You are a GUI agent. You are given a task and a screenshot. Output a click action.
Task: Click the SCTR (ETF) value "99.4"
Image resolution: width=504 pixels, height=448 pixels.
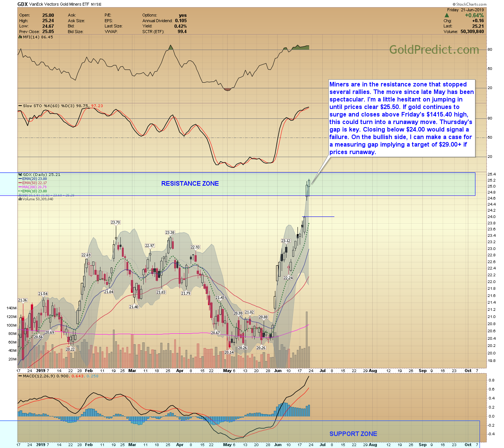pos(182,32)
